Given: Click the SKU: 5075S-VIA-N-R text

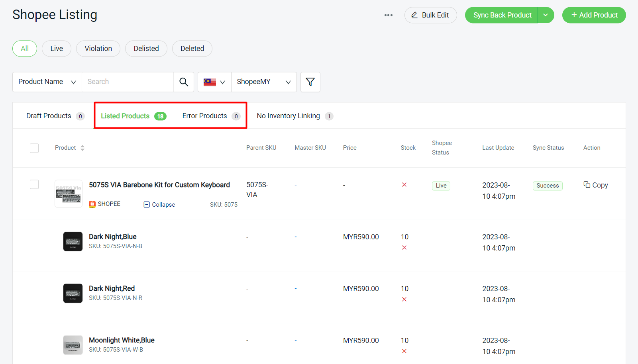Looking at the screenshot, I should click(116, 298).
